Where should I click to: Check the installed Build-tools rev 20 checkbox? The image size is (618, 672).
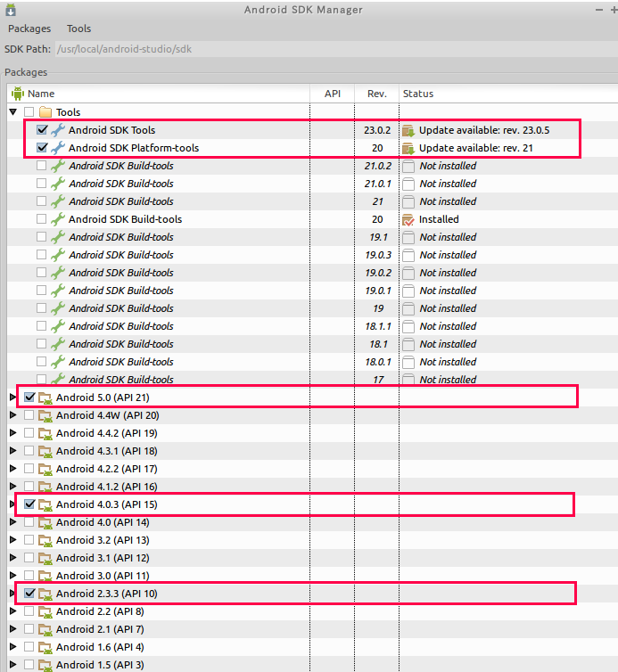[42, 219]
